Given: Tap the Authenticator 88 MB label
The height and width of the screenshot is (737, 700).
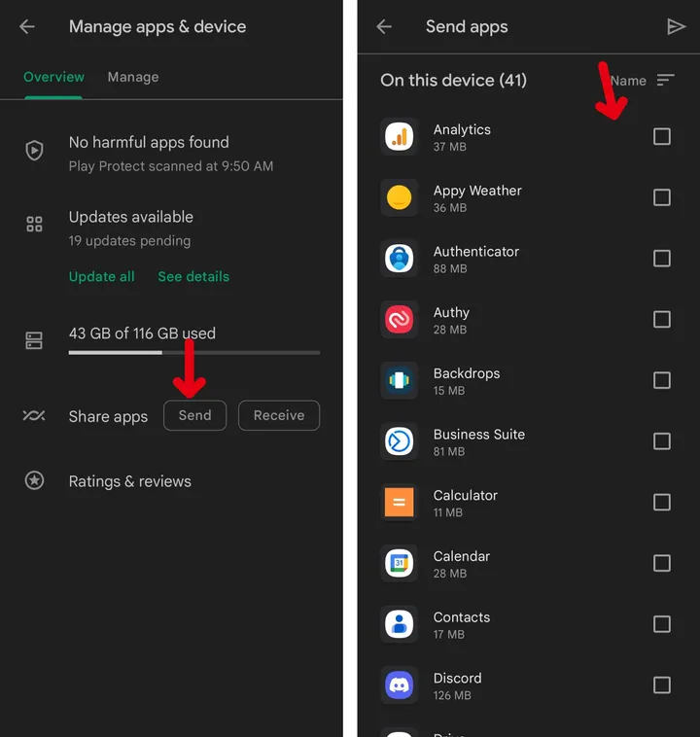Looking at the screenshot, I should point(450,269).
